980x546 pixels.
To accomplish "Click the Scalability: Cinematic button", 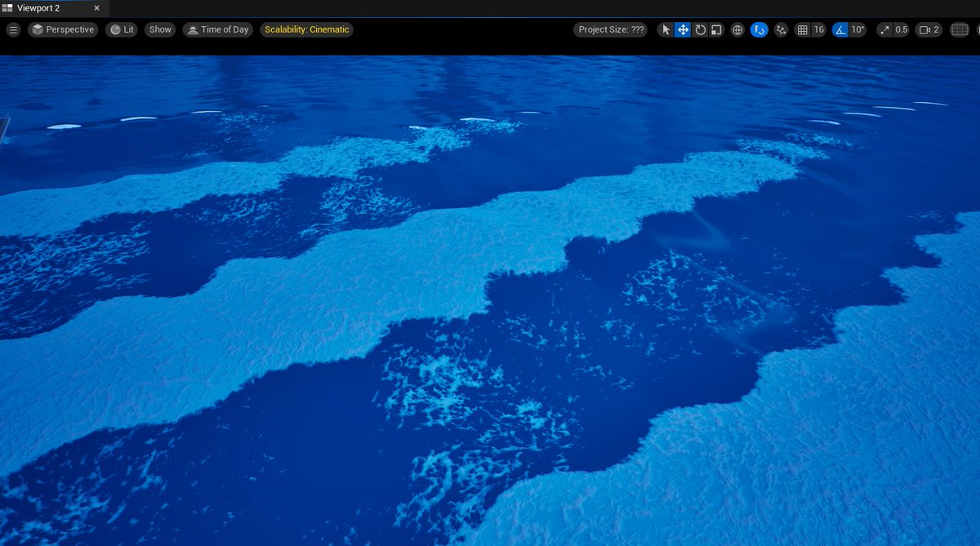I will (x=306, y=29).
